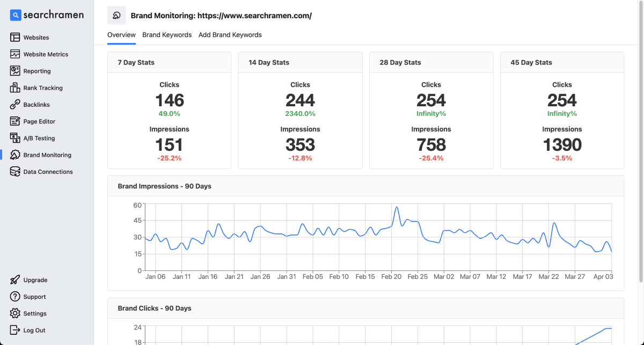
Task: Go to Website Metrics
Action: coord(46,54)
